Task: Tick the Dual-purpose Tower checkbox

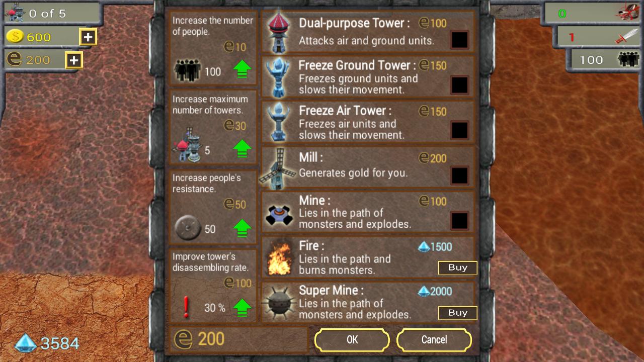Action: coord(459,40)
